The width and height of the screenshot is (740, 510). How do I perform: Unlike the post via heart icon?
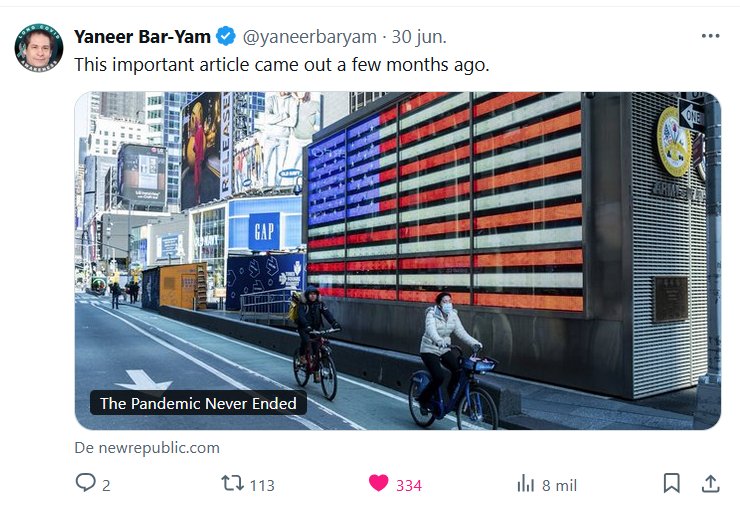click(x=378, y=484)
